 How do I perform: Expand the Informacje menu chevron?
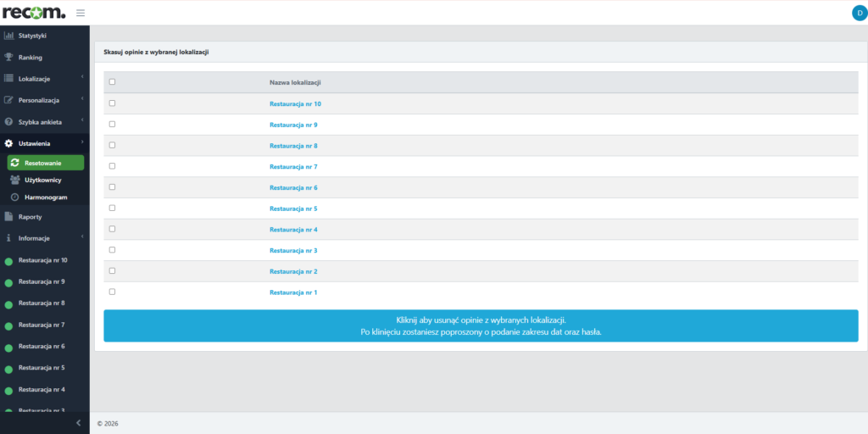pyautogui.click(x=82, y=237)
